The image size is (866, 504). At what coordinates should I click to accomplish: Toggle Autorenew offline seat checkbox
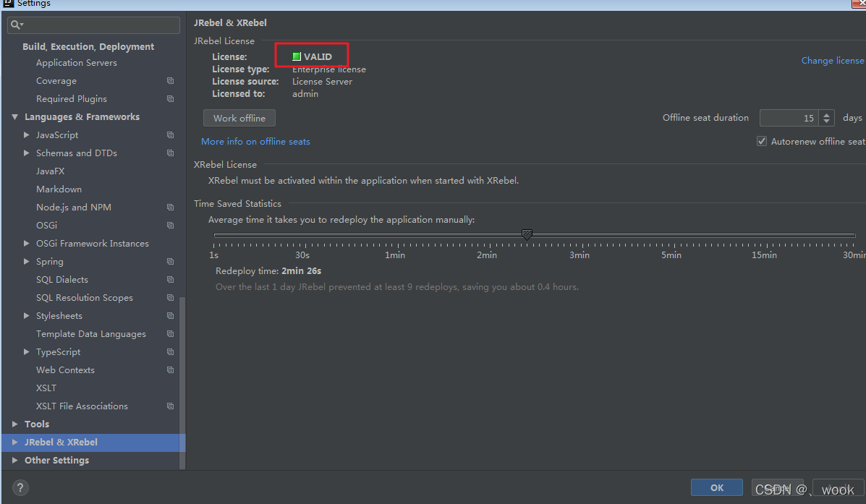tap(762, 141)
